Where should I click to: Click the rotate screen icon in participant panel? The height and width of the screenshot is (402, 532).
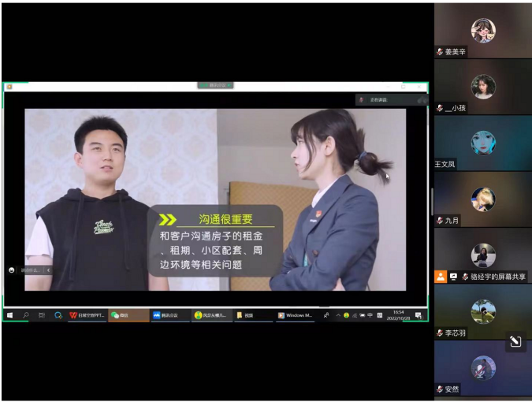[514, 341]
